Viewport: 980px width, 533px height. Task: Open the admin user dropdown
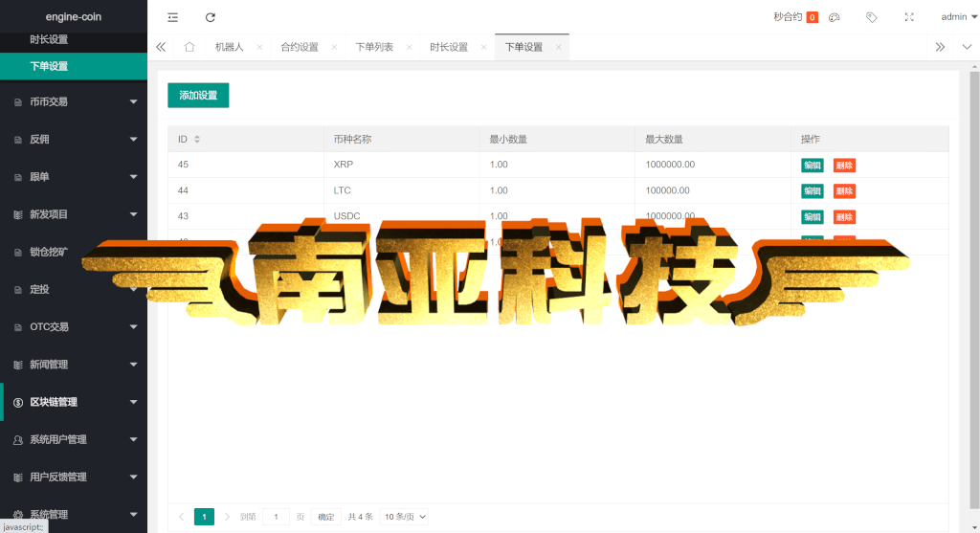[959, 17]
